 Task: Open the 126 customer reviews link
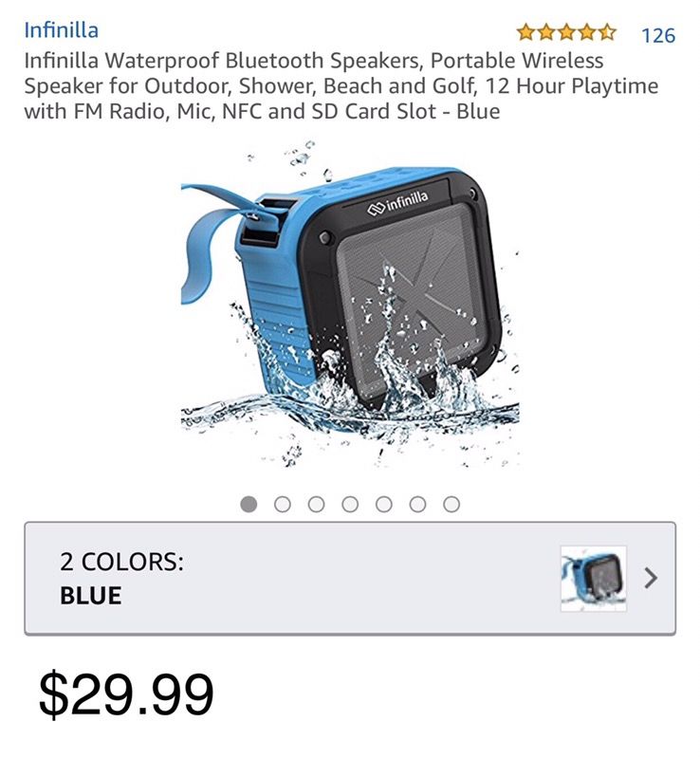658,35
